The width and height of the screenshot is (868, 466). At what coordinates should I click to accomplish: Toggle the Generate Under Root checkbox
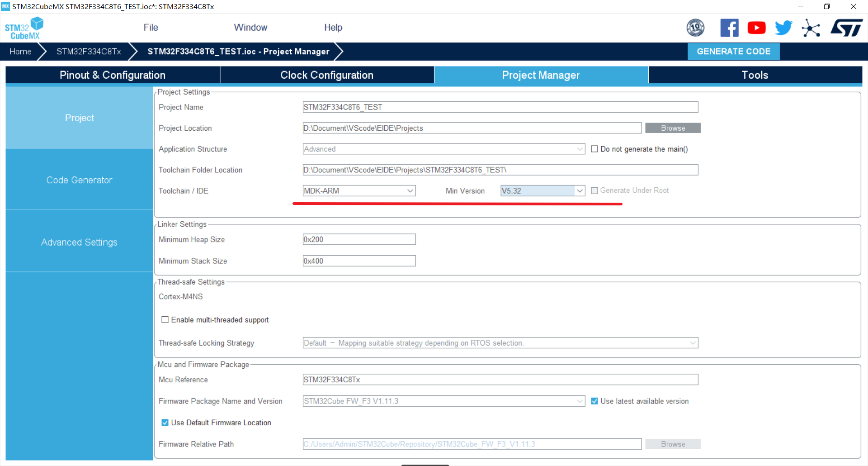[x=594, y=190]
